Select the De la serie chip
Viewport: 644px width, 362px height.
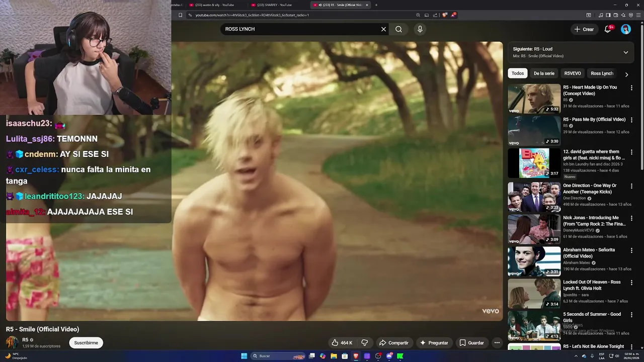tap(544, 73)
